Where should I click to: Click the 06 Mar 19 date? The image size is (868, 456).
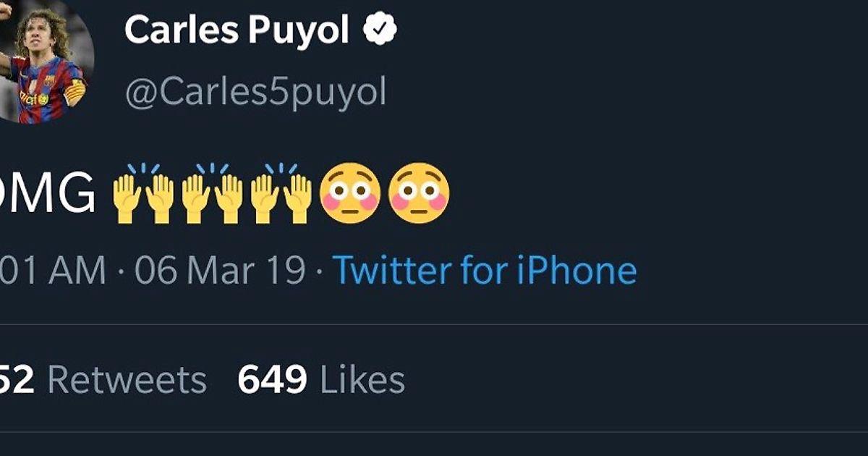tap(220, 271)
